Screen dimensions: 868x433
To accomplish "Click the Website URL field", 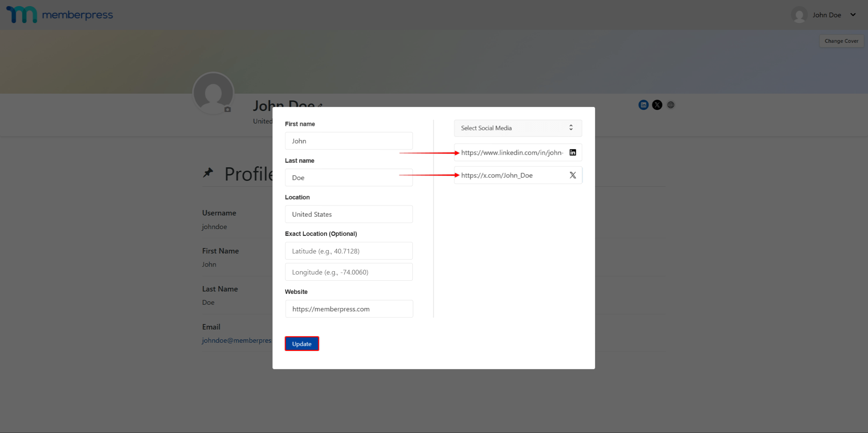I will [x=349, y=309].
